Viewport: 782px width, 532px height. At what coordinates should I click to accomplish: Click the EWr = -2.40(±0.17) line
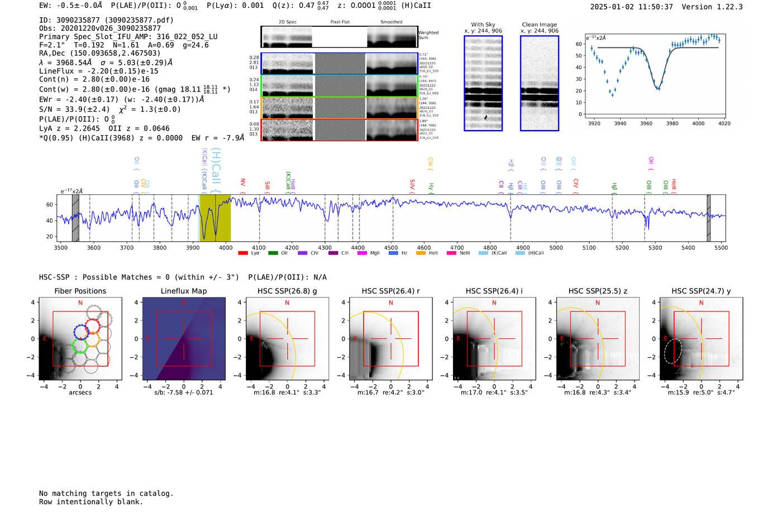point(121,99)
